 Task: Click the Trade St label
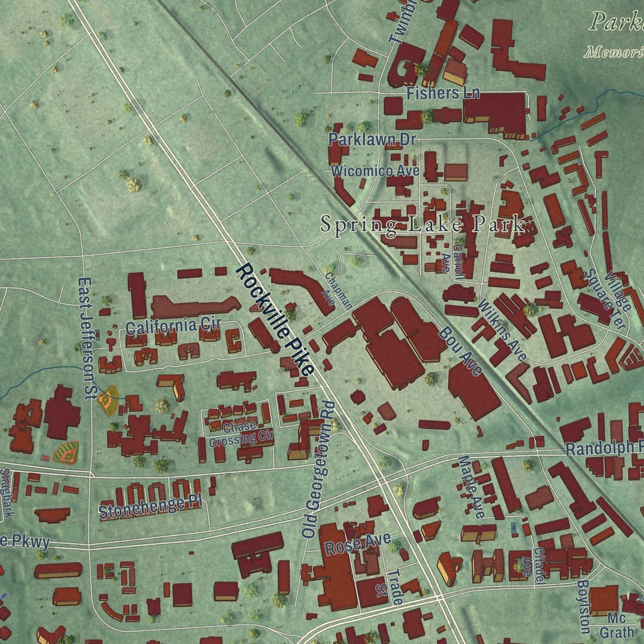(389, 587)
